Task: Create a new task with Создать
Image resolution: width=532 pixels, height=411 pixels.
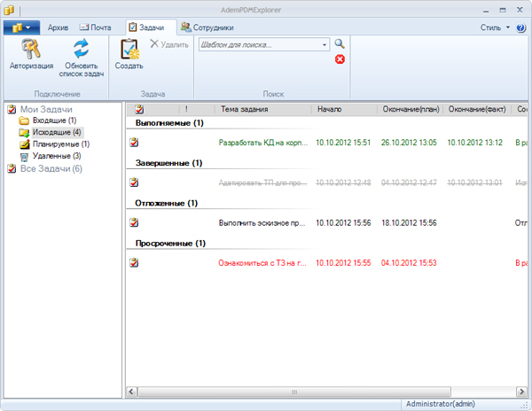Action: pyautogui.click(x=129, y=55)
